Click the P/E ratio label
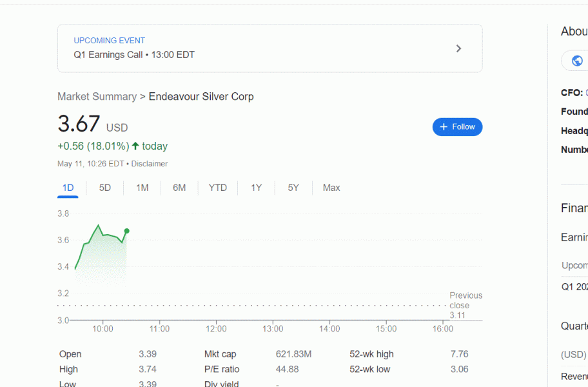Image resolution: width=588 pixels, height=387 pixels. point(222,369)
